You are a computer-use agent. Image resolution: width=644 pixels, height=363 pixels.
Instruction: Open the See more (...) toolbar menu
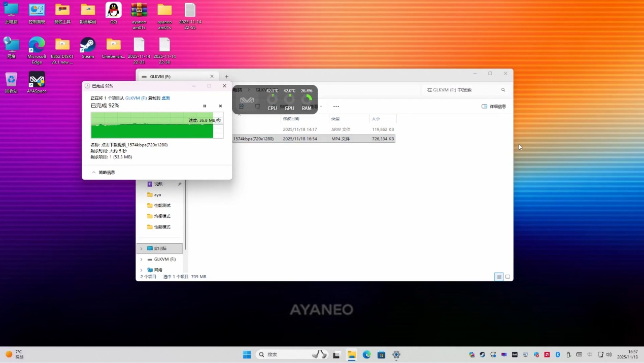pyautogui.click(x=336, y=107)
